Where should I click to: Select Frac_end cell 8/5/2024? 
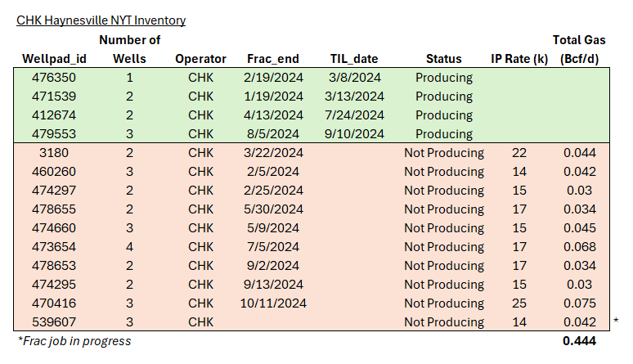pos(273,134)
